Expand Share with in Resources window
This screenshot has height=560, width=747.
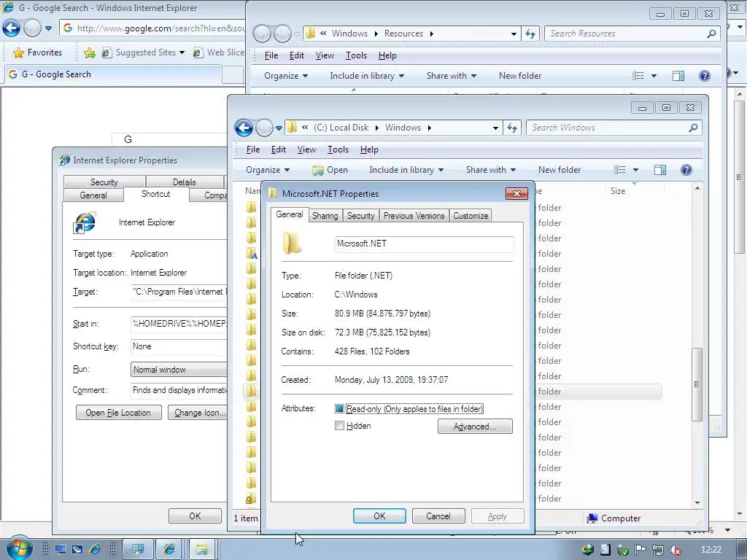[x=451, y=76]
